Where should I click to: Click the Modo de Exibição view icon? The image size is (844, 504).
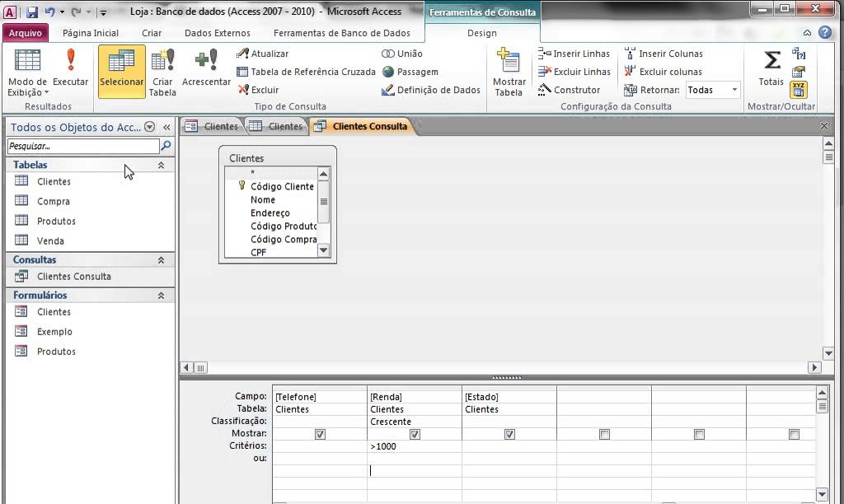pos(27,60)
